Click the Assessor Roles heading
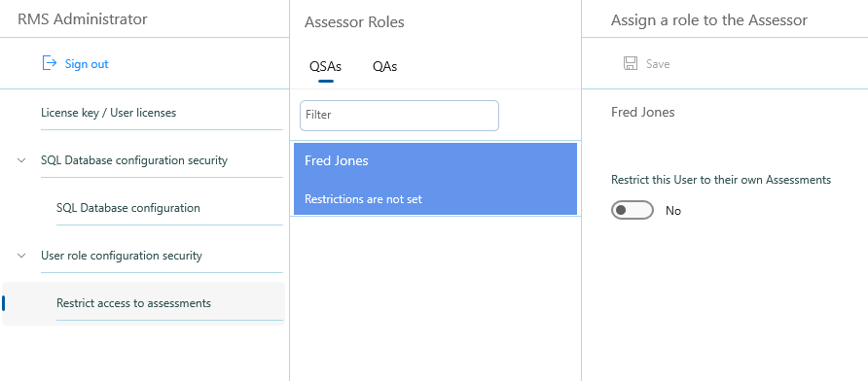Screen dimensions: 868x381 (x=354, y=22)
